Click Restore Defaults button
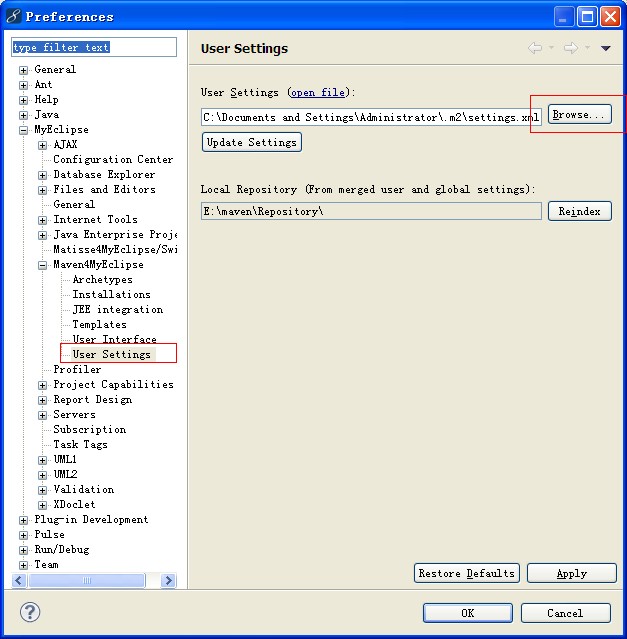 click(467, 573)
